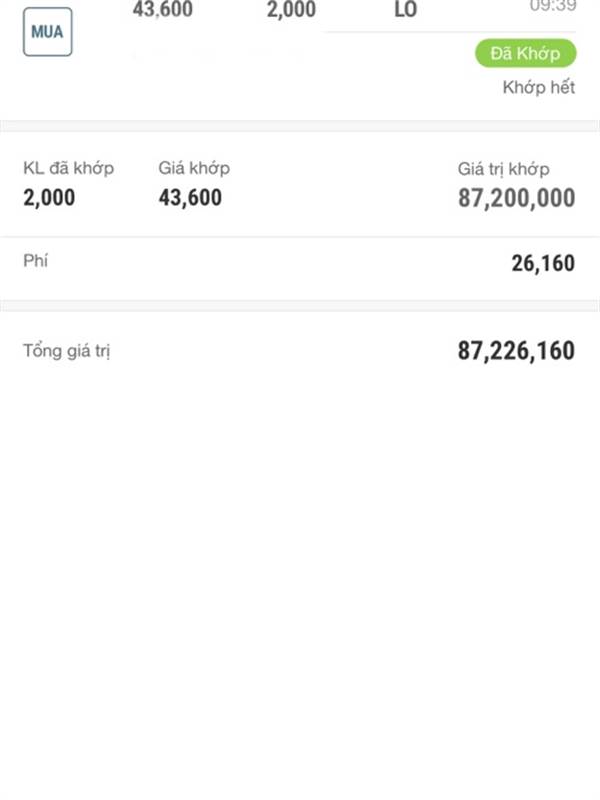Click the LO order type label
Viewport: 600px width, 800px height.
(x=406, y=9)
